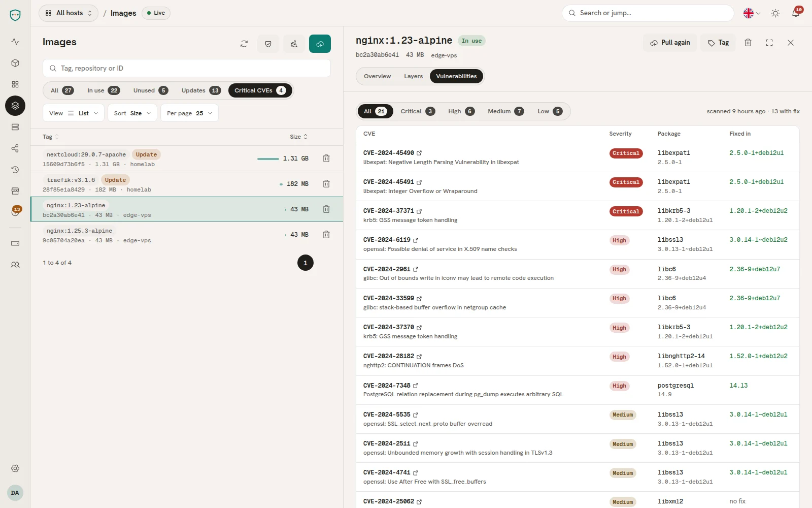Image resolution: width=812 pixels, height=508 pixels.
Task: Open the history clock sidebar icon
Action: tap(15, 170)
